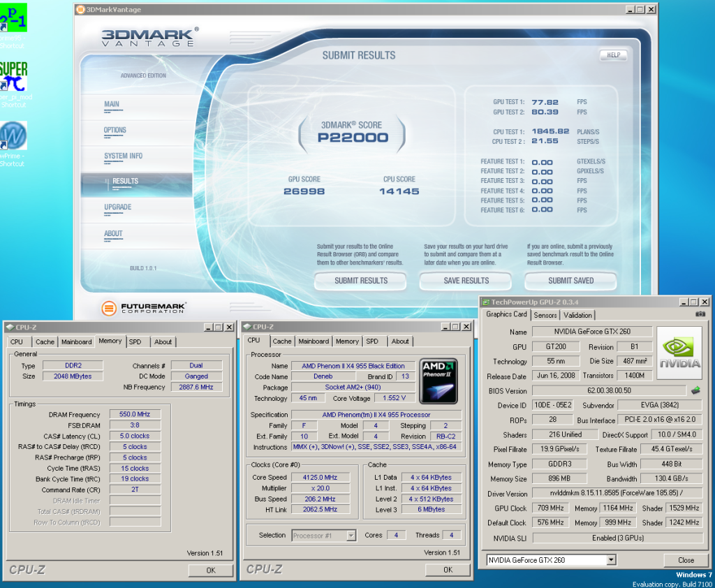Open the Super Pi mod desktop shortcut
The width and height of the screenshot is (715, 588).
point(14,77)
